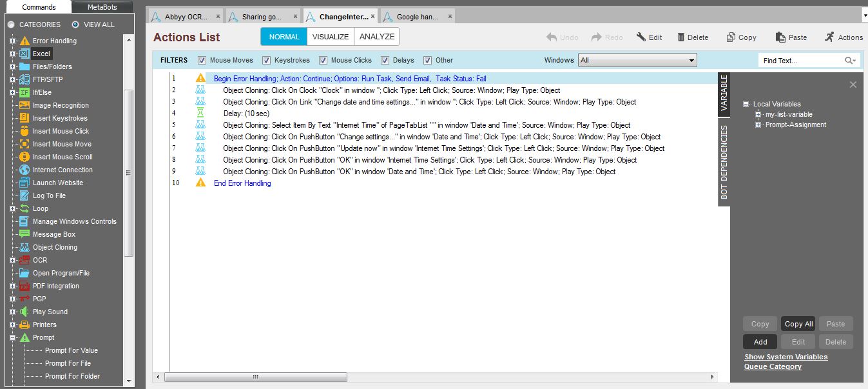The image size is (868, 389).
Task: Click the Edit wrench icon in toolbar
Action: [641, 37]
